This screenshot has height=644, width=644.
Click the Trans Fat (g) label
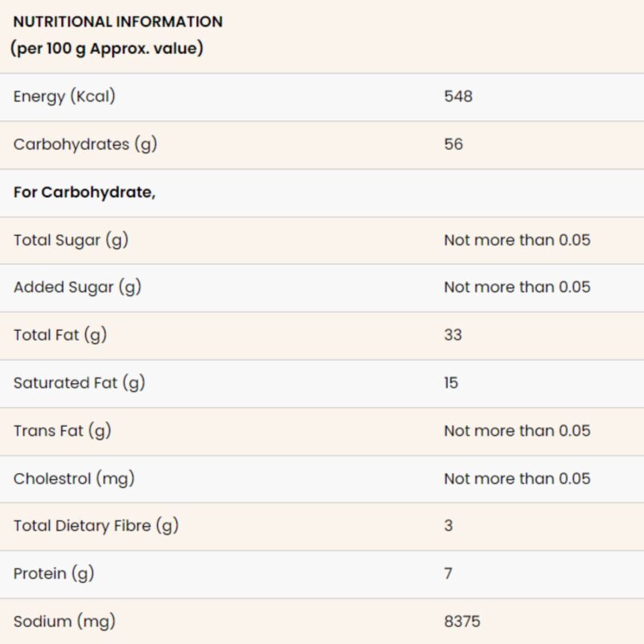point(63,431)
